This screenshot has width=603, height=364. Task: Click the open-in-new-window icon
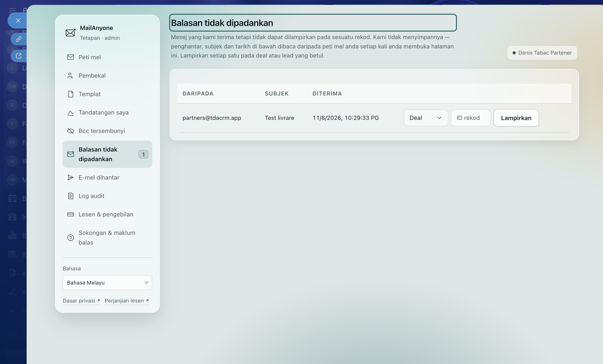19,56
